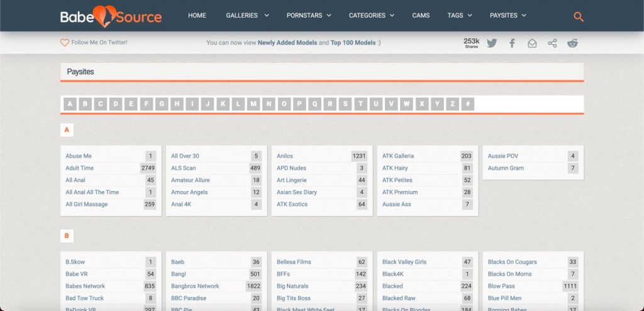Image resolution: width=644 pixels, height=311 pixels.
Task: Open the Bellesa Films paysite link
Action: click(x=294, y=262)
